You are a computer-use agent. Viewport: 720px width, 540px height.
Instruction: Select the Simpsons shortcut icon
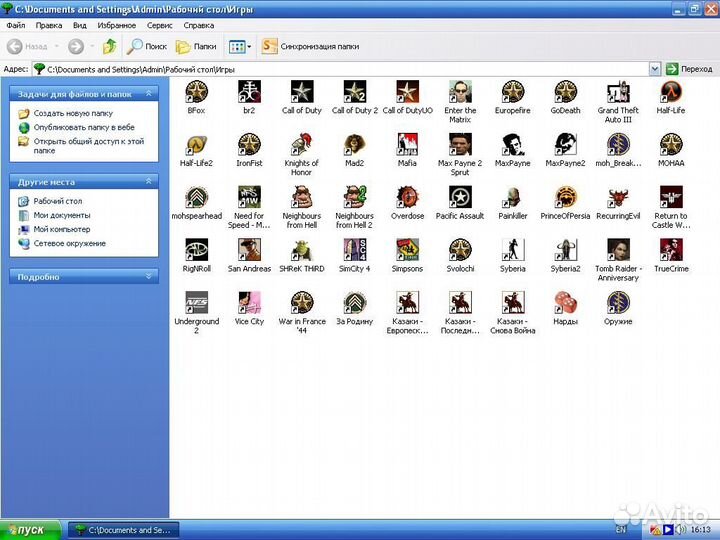(407, 250)
